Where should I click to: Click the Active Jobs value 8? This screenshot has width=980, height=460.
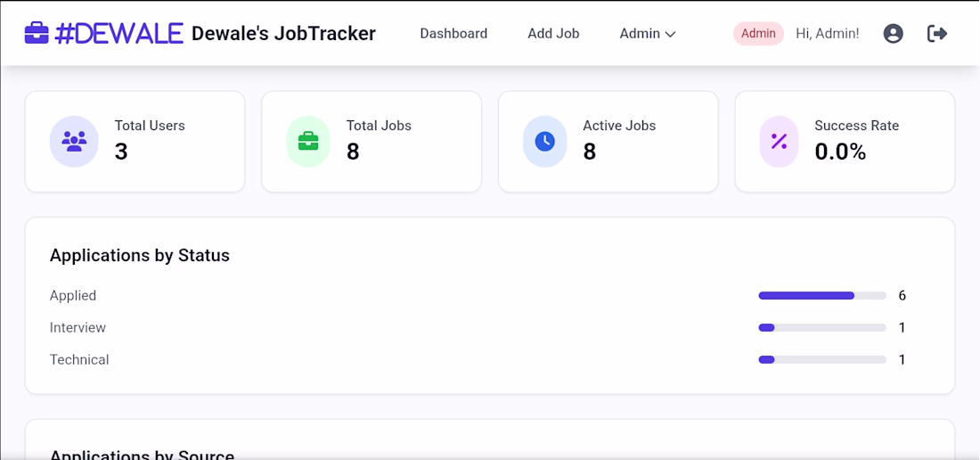click(590, 152)
